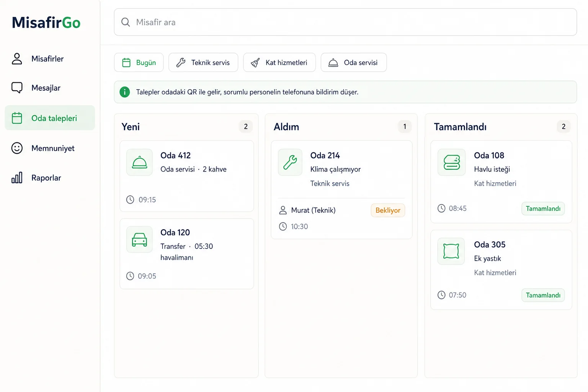
Task: Click the pillow icon of Oda 305
Action: pos(451,251)
